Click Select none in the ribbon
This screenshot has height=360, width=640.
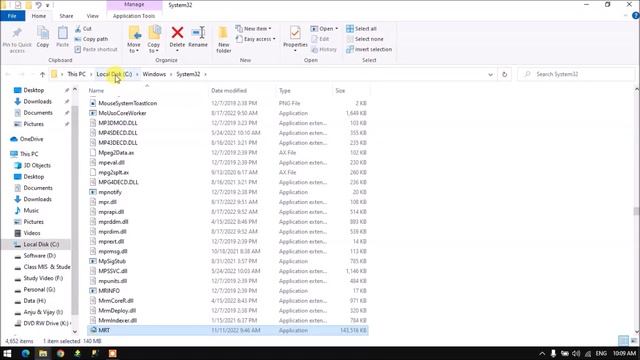[x=364, y=39]
